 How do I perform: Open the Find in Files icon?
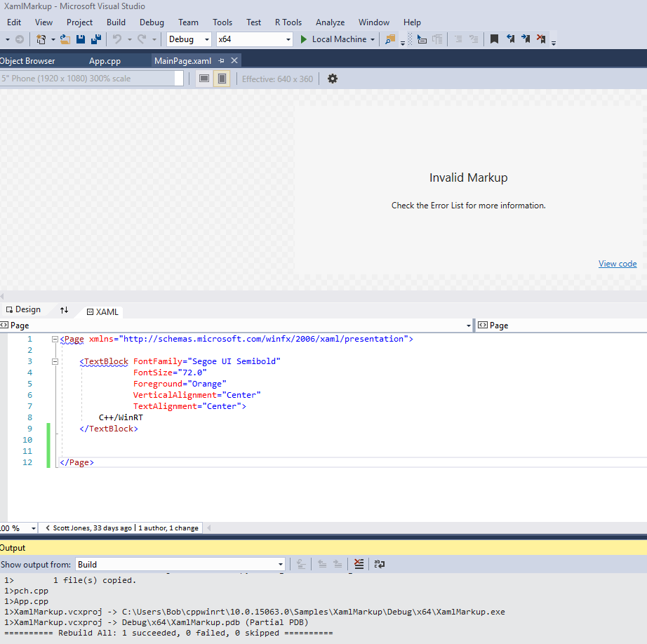(x=389, y=39)
